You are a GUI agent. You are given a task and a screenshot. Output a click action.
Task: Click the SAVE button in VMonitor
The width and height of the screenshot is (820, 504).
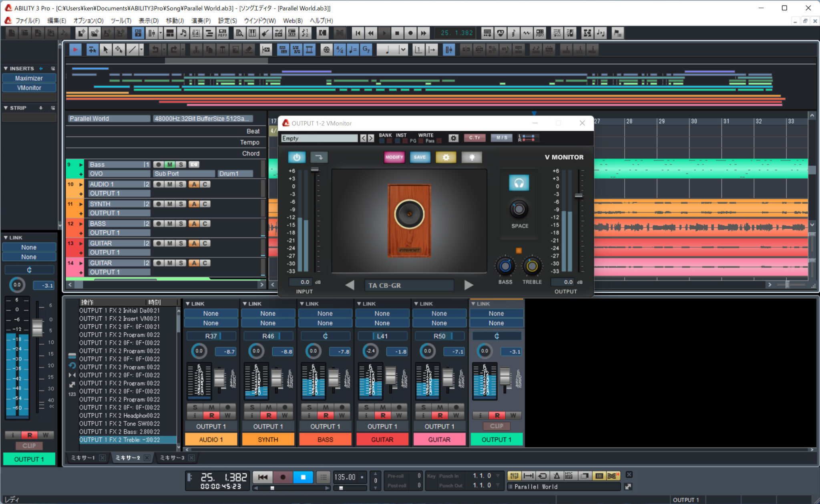420,157
